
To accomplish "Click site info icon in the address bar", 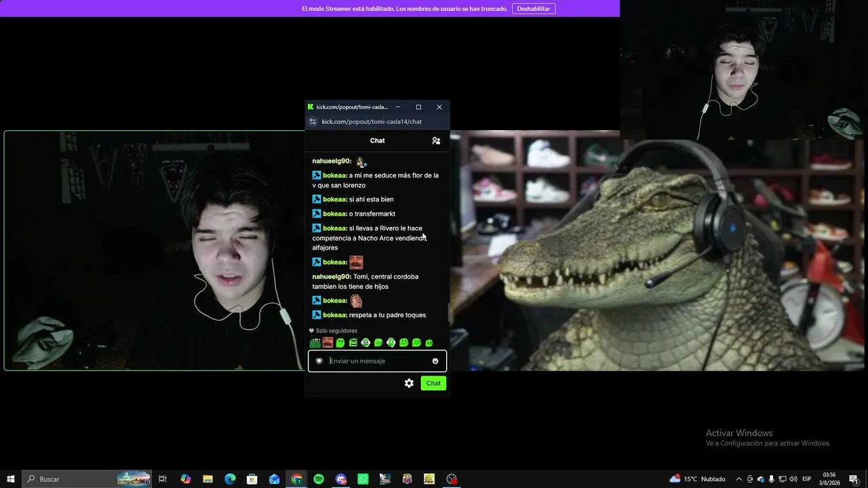I will [x=313, y=122].
